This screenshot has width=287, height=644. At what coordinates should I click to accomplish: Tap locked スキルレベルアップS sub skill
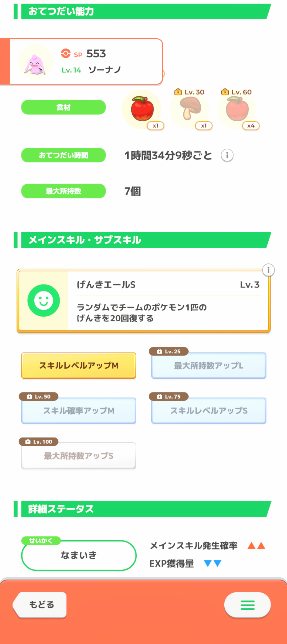(209, 411)
